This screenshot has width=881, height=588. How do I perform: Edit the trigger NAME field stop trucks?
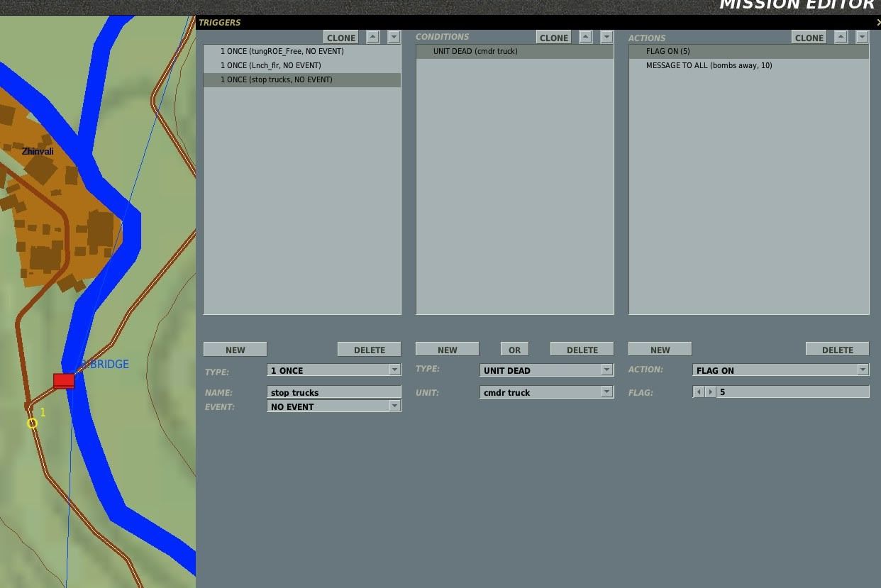pyautogui.click(x=334, y=392)
